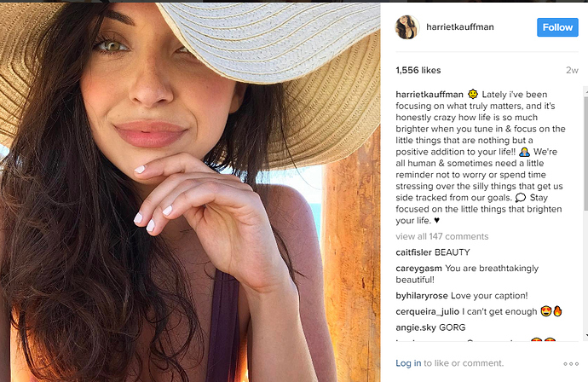Open angie.sky's profile link
The image size is (588, 382).
point(416,327)
